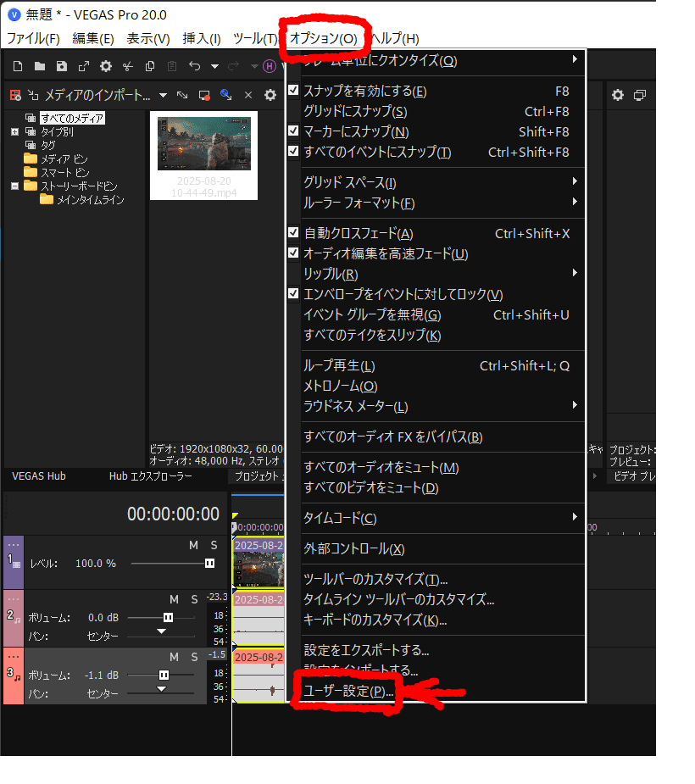Click the import arrow icon beside メディアのインポート
The image size is (695, 784).
tap(33, 95)
